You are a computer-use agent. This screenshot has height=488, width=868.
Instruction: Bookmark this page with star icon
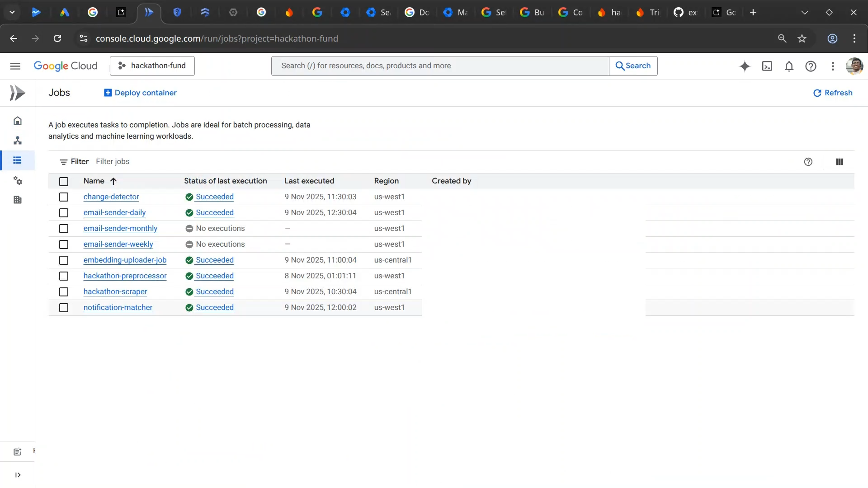(802, 38)
